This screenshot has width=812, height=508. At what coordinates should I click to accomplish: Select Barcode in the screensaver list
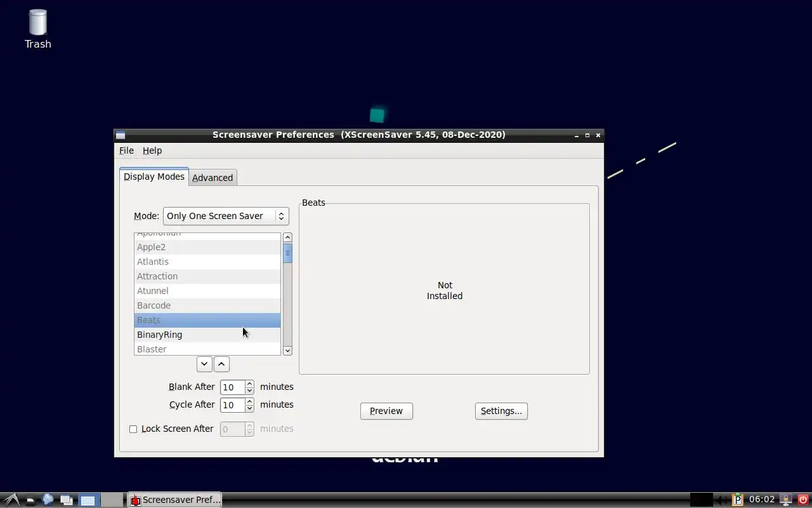coord(207,305)
